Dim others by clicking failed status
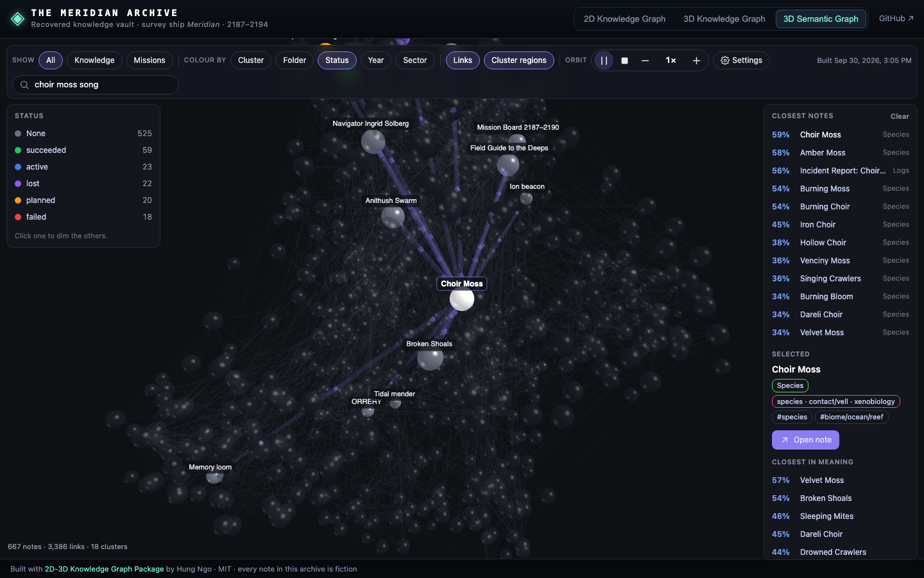924x578 pixels. [x=83, y=217]
